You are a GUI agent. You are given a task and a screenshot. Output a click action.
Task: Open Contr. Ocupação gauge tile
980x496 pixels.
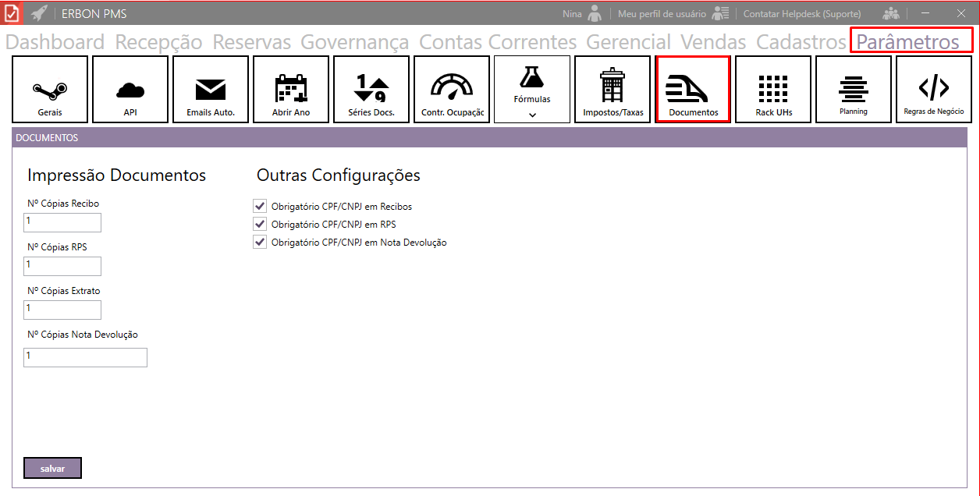click(x=452, y=90)
